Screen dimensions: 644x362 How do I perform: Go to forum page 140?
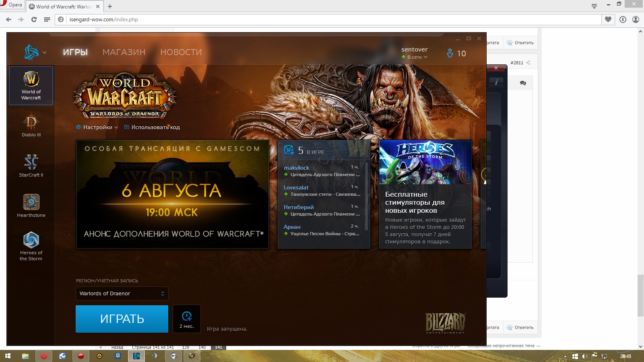click(202, 347)
